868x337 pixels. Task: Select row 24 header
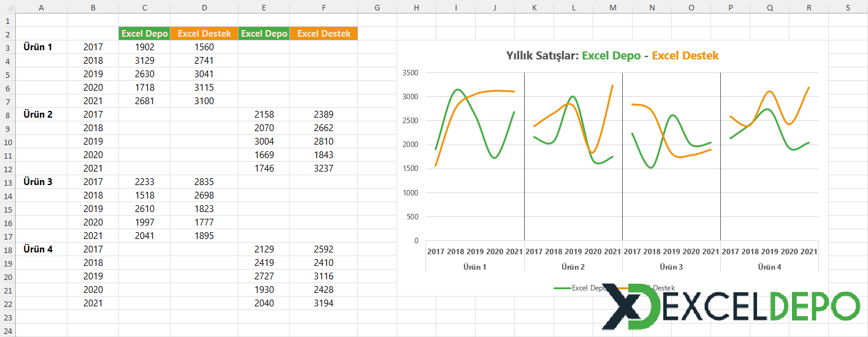click(7, 330)
